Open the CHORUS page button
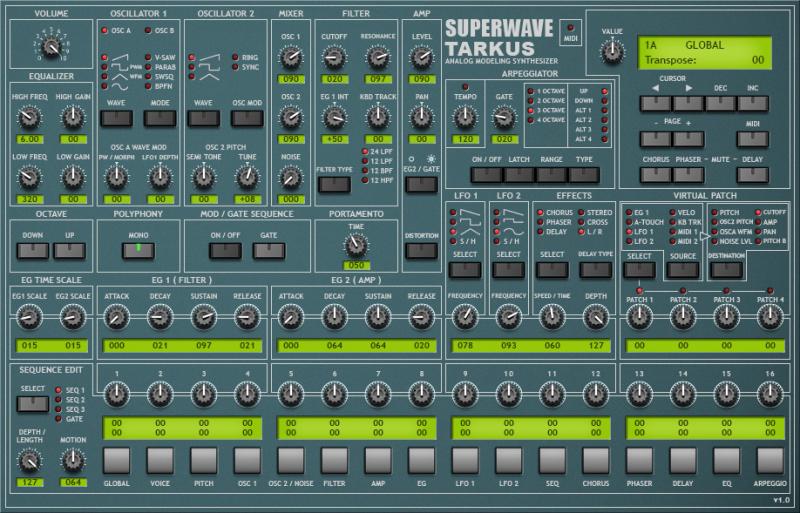Image resolution: width=800 pixels, height=513 pixels. tap(595, 461)
